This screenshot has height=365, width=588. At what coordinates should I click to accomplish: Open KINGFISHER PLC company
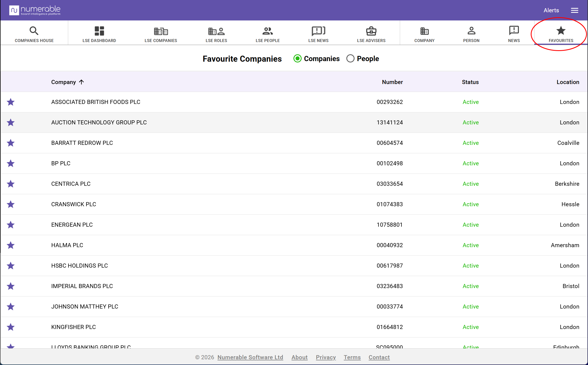[74, 327]
